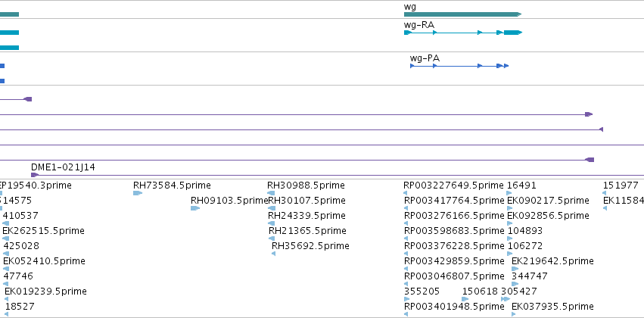
Task: Click the EK019239.5prime label
Action: coord(45,291)
